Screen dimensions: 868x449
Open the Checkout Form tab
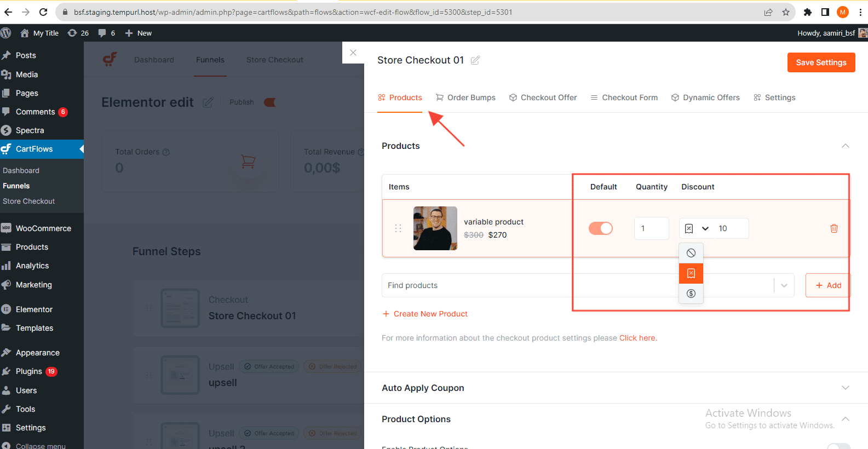click(624, 97)
